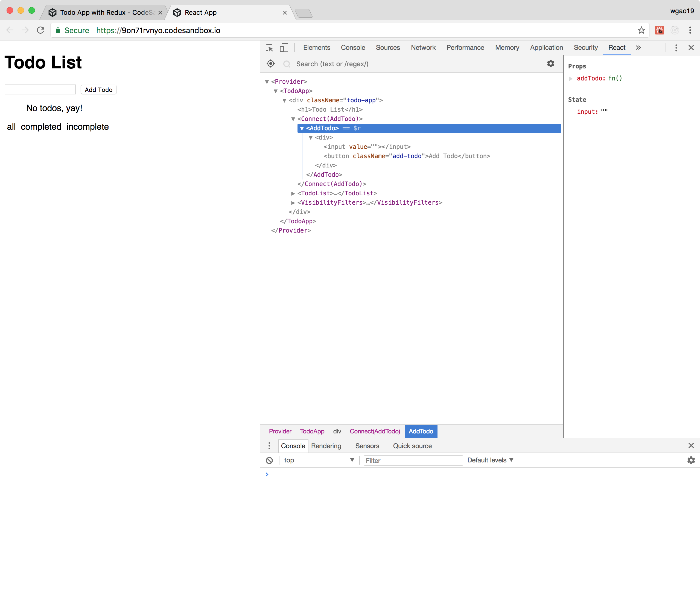Screen dimensions: 700x614
Task: Open the DevTools three-dot customize menu
Action: (x=676, y=48)
